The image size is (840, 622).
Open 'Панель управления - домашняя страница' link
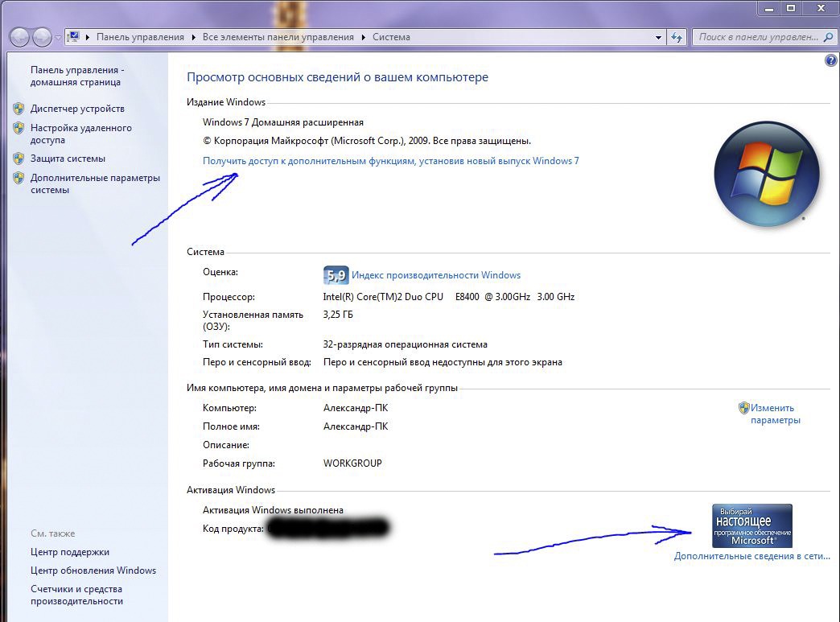pyautogui.click(x=77, y=76)
